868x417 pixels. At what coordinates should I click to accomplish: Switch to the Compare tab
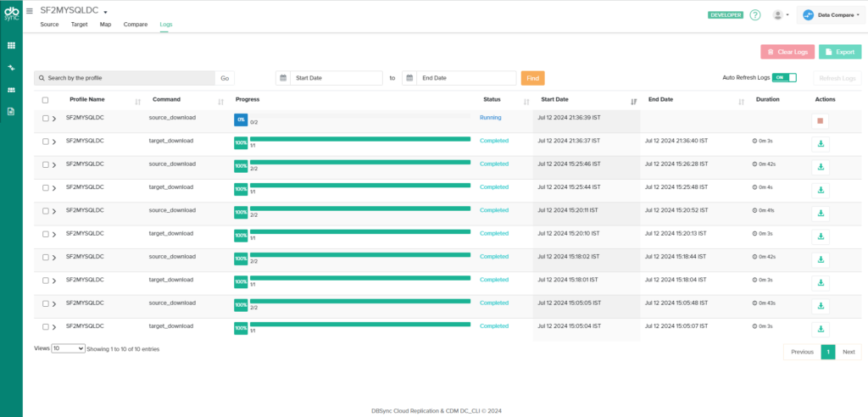(x=136, y=25)
